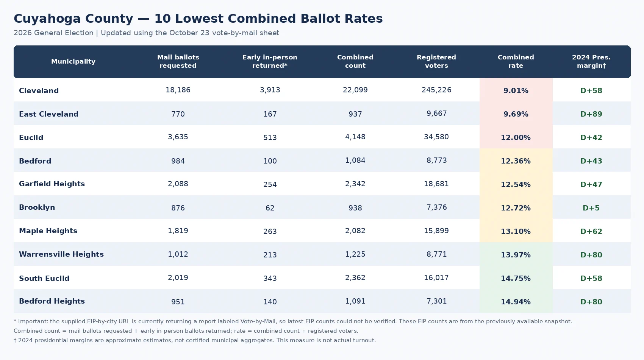Screen dimensions: 644x360
Task: Select Cleveland's 9.01% combined rate cell
Action: [516, 90]
